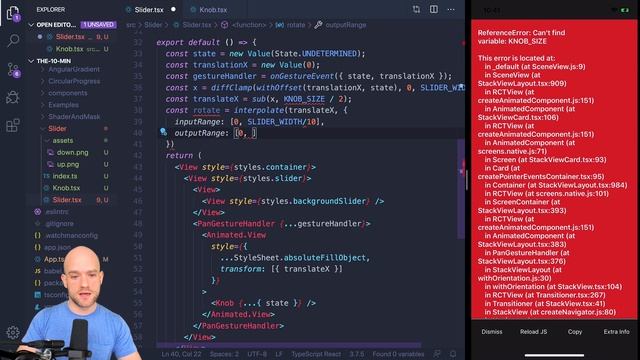This screenshot has width=640, height=360.
Task: Collapse the Slider folder
Action: pos(57,129)
